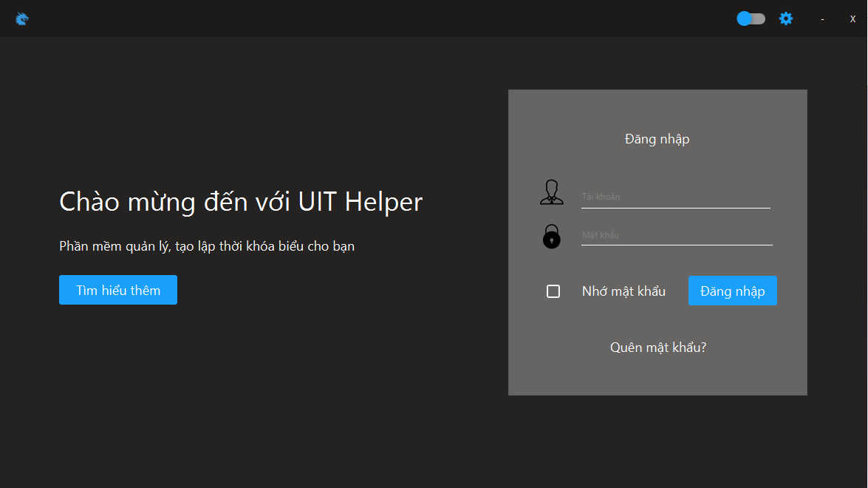Click the padlock icon beside Mật khẩu
The height and width of the screenshot is (488, 868).
pos(552,235)
